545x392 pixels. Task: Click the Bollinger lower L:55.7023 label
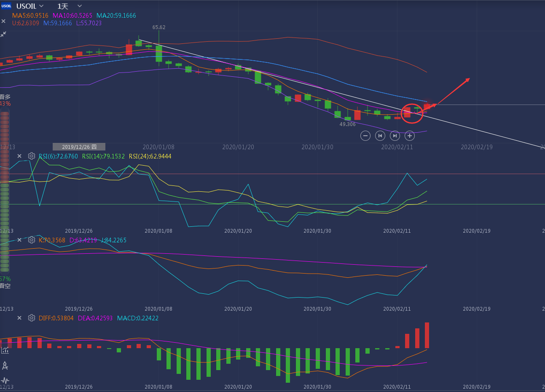(x=89, y=23)
